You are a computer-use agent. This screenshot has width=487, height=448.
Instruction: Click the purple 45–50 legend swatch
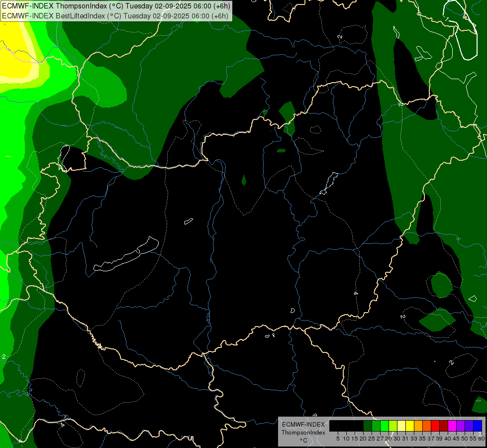pyautogui.click(x=460, y=426)
